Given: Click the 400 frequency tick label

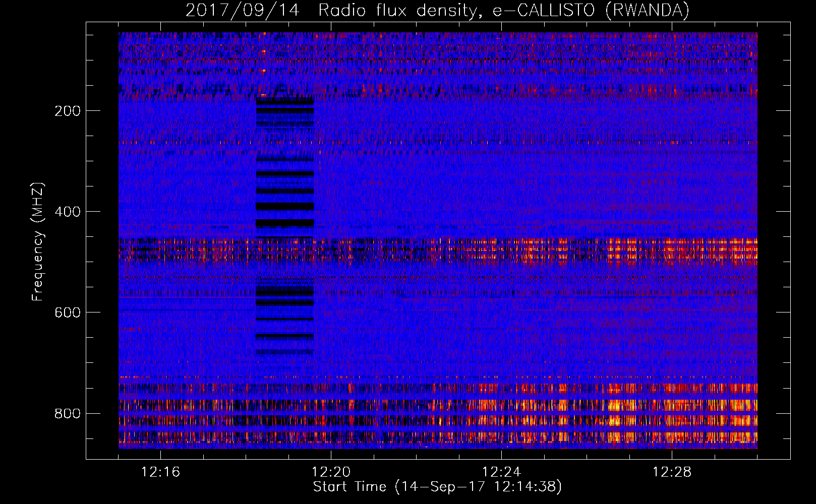Looking at the screenshot, I should click(68, 212).
